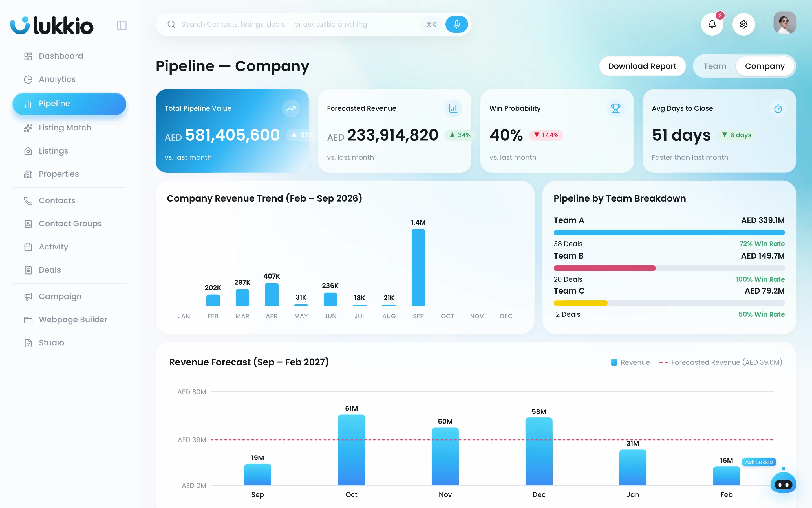Screen dimensions: 812x508
Task: Click the dashed Forecasted Revenue legend marker
Action: 663,363
